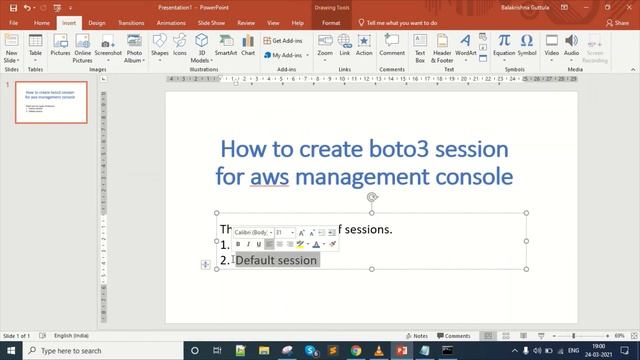Insert a Chart

tap(248, 45)
